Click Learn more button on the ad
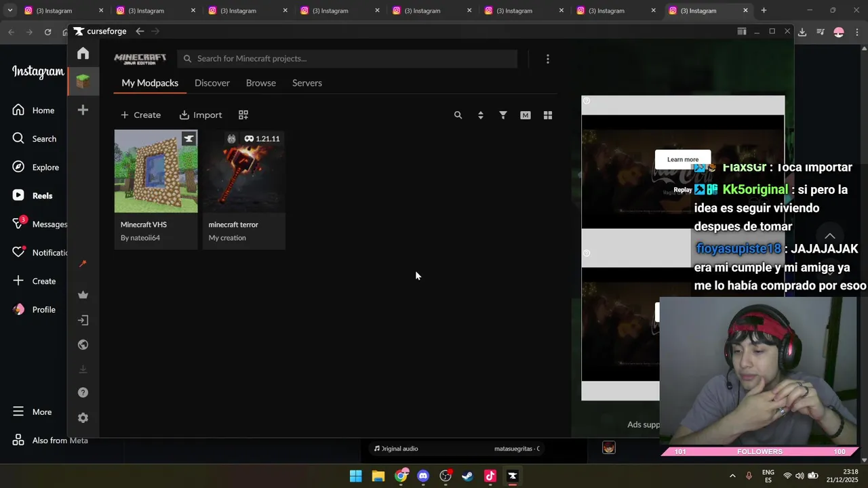This screenshot has height=488, width=868. coord(683,159)
